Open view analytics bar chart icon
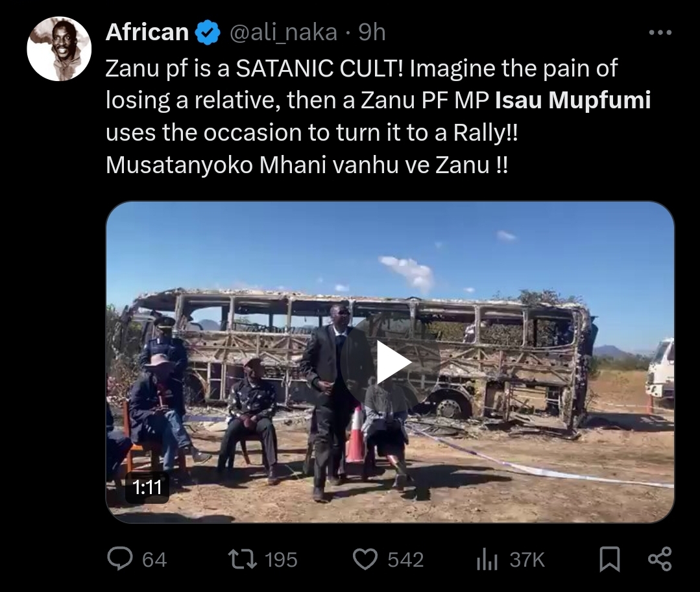700x592 pixels. [x=487, y=559]
